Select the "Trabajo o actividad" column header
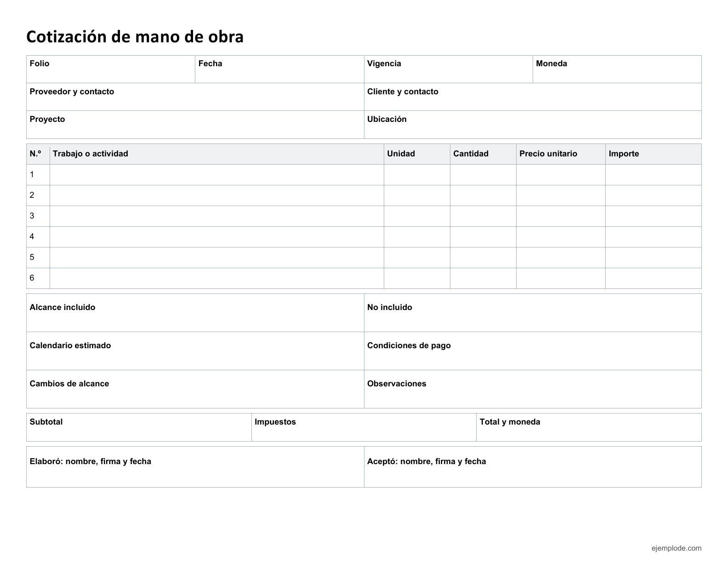Image resolution: width=728 pixels, height=563 pixels. (x=91, y=154)
